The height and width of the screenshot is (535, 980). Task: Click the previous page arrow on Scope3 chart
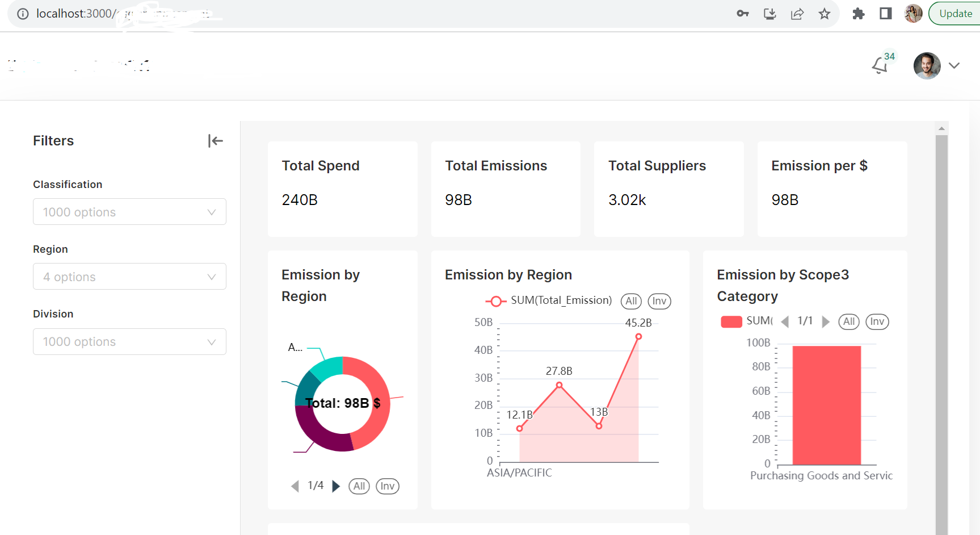(785, 321)
